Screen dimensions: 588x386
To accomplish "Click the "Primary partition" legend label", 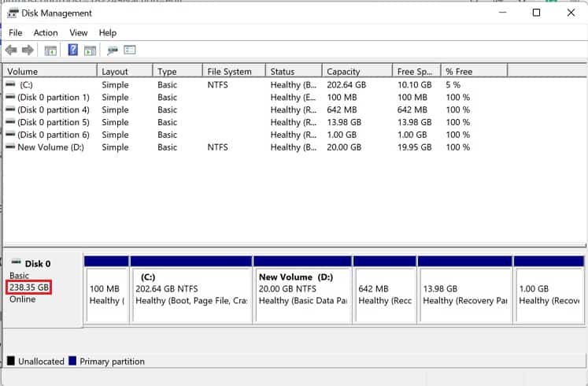I will [112, 362].
